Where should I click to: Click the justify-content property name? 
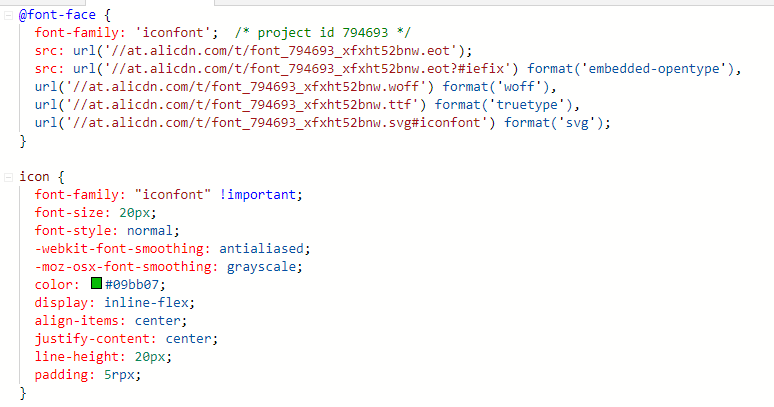pyautogui.click(x=93, y=338)
